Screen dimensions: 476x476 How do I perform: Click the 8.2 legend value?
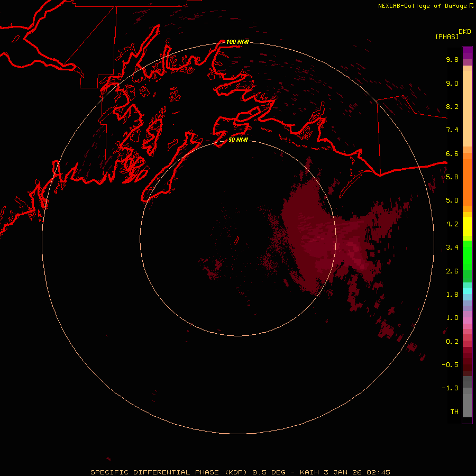pos(452,106)
